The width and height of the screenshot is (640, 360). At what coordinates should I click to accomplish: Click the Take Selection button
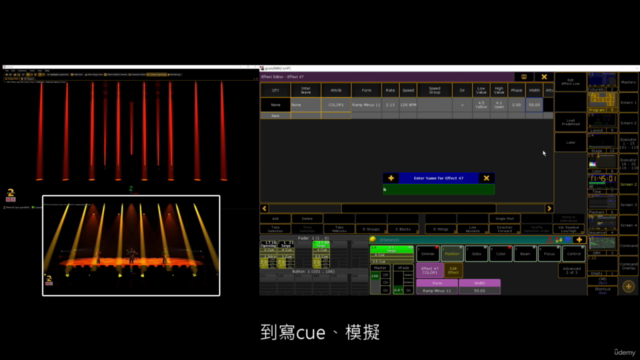coord(276,229)
